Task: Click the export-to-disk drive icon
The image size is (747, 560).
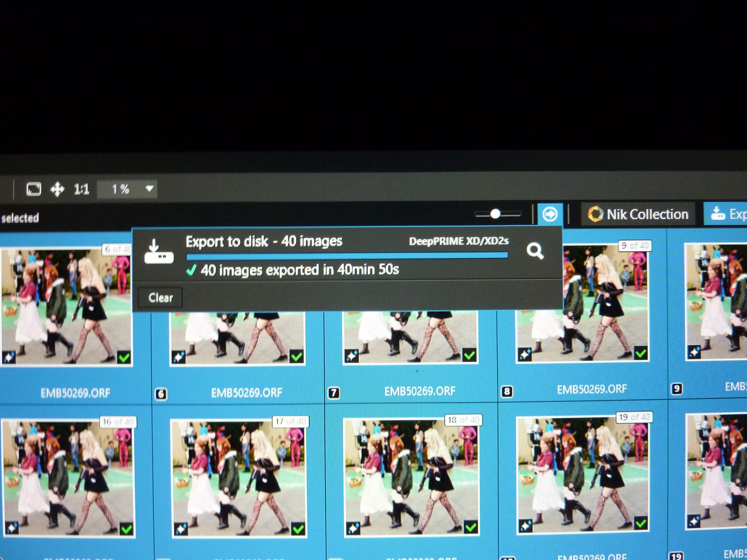Action: coord(159,252)
